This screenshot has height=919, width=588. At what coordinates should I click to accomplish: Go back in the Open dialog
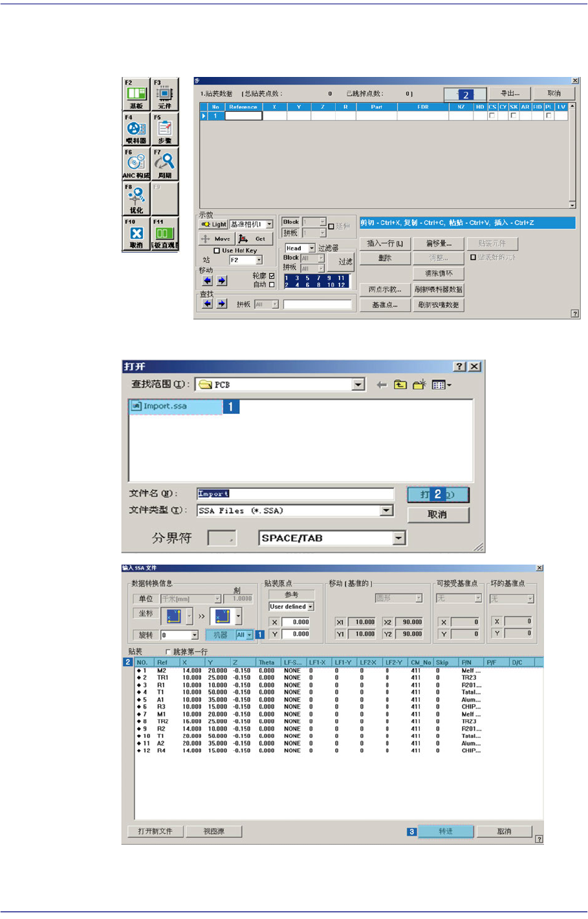pos(382,385)
